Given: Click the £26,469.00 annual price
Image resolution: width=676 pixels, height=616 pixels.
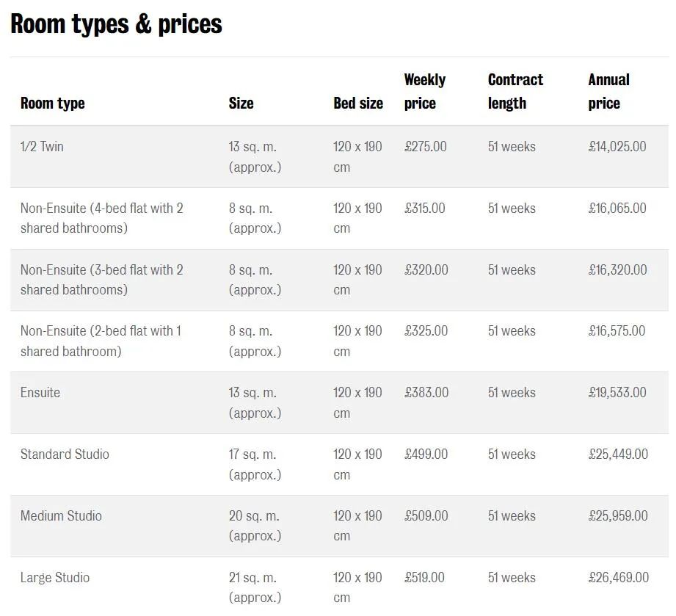Looking at the screenshot, I should [x=619, y=578].
